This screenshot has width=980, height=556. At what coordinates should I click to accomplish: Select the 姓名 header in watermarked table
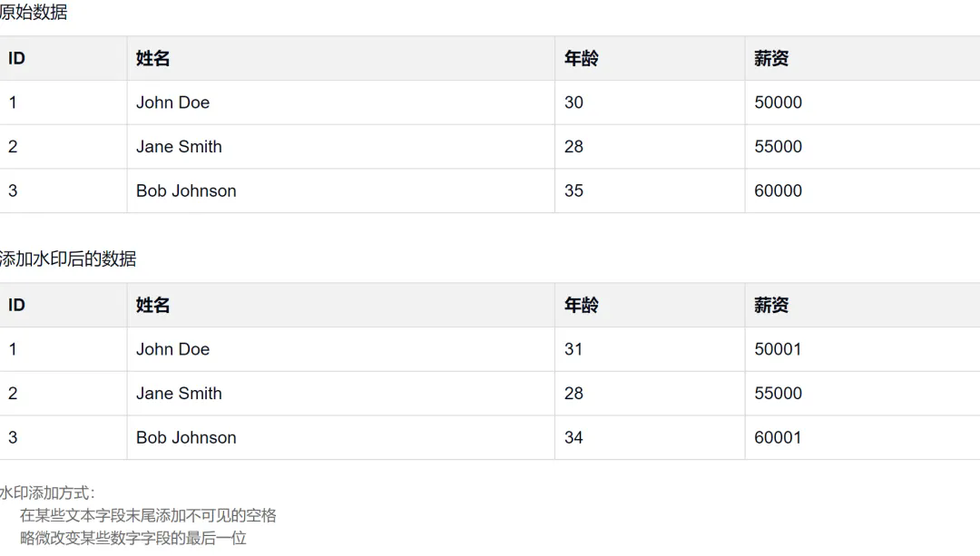[x=152, y=305]
